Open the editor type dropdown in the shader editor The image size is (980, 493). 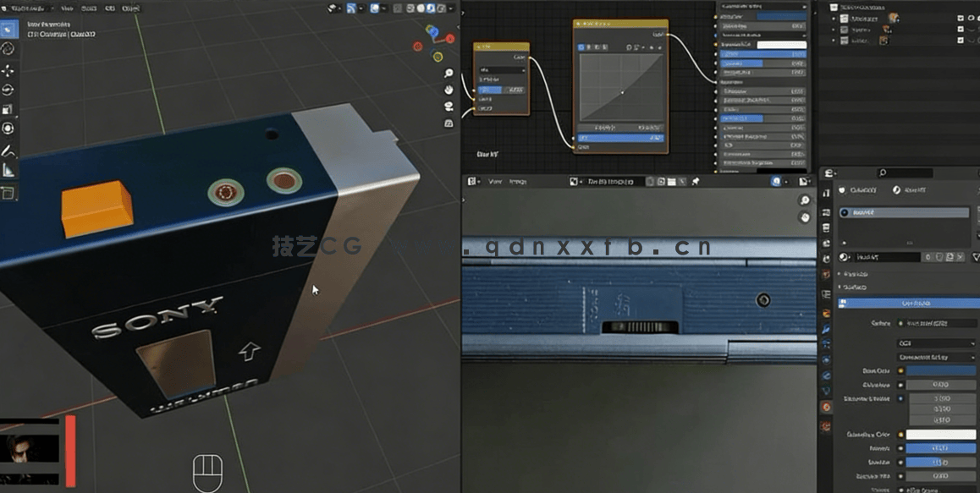coord(471,180)
